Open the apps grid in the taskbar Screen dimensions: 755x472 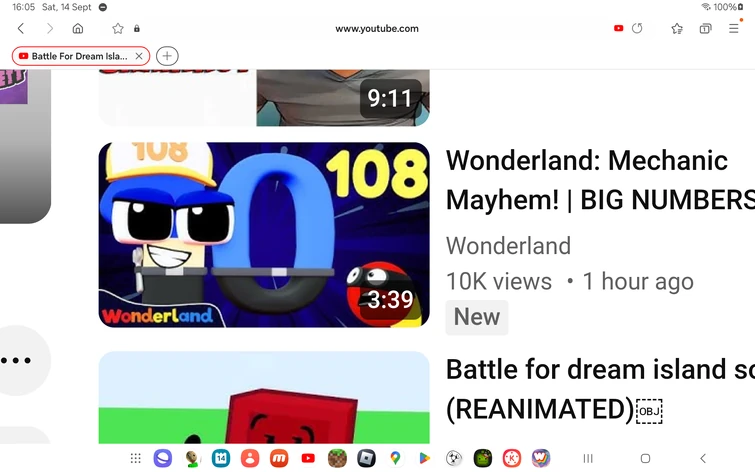click(x=135, y=458)
